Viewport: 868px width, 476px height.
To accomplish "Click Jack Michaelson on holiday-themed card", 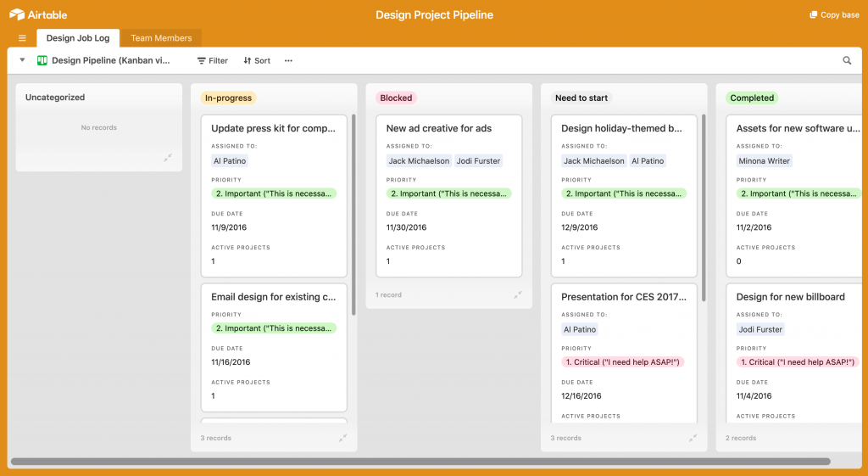I will pyautogui.click(x=594, y=160).
